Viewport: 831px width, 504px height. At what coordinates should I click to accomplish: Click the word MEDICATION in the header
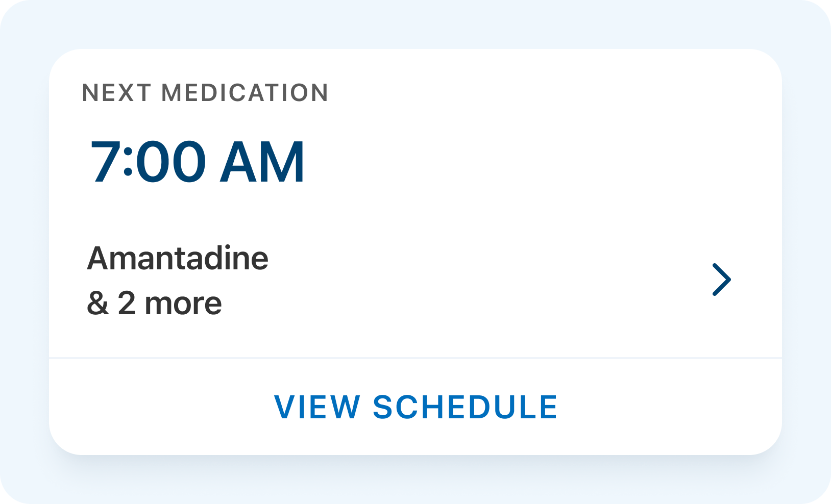(245, 93)
